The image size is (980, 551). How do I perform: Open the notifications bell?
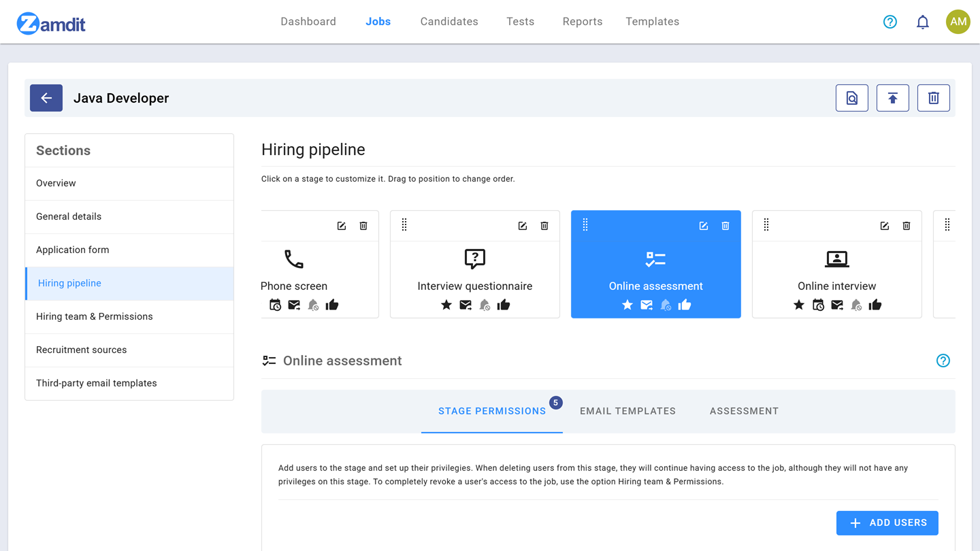923,22
